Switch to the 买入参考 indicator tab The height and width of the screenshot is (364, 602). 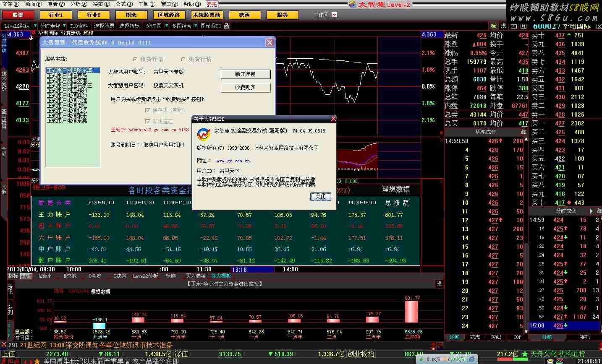click(196, 276)
